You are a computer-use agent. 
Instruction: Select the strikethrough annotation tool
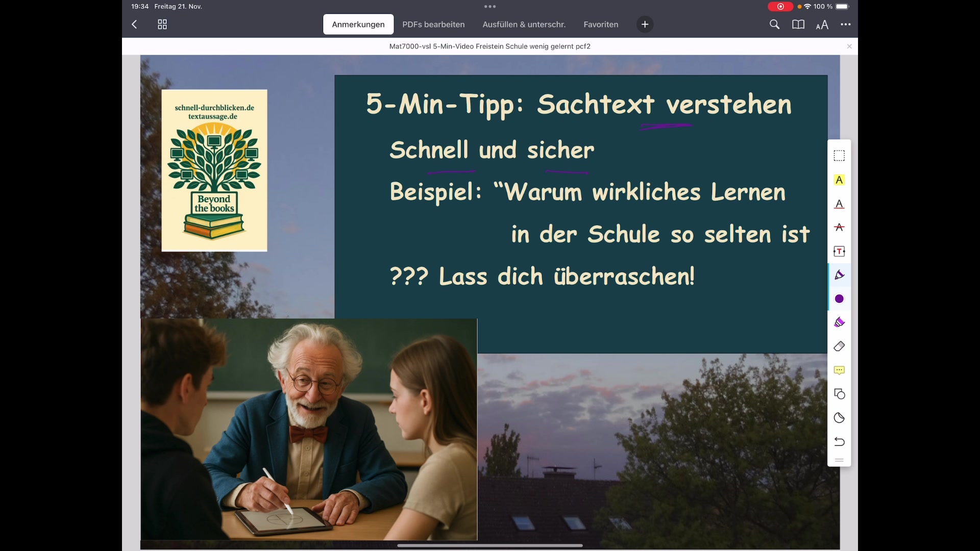tap(839, 228)
